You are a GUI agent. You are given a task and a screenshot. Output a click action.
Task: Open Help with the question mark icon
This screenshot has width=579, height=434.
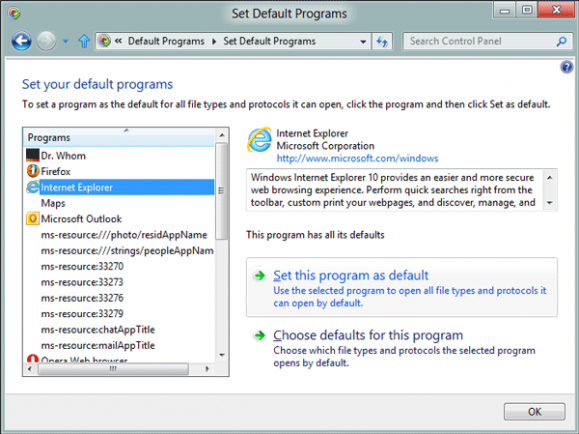point(566,67)
